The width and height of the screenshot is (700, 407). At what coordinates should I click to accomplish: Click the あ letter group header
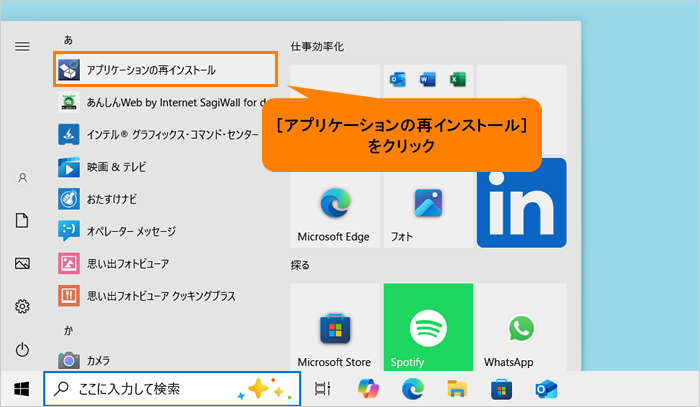[x=68, y=40]
